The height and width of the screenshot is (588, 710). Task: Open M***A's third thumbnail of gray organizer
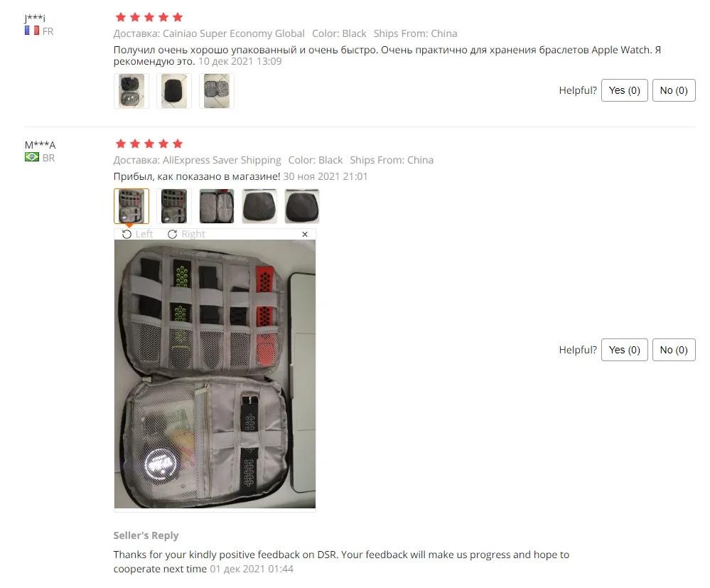click(217, 206)
